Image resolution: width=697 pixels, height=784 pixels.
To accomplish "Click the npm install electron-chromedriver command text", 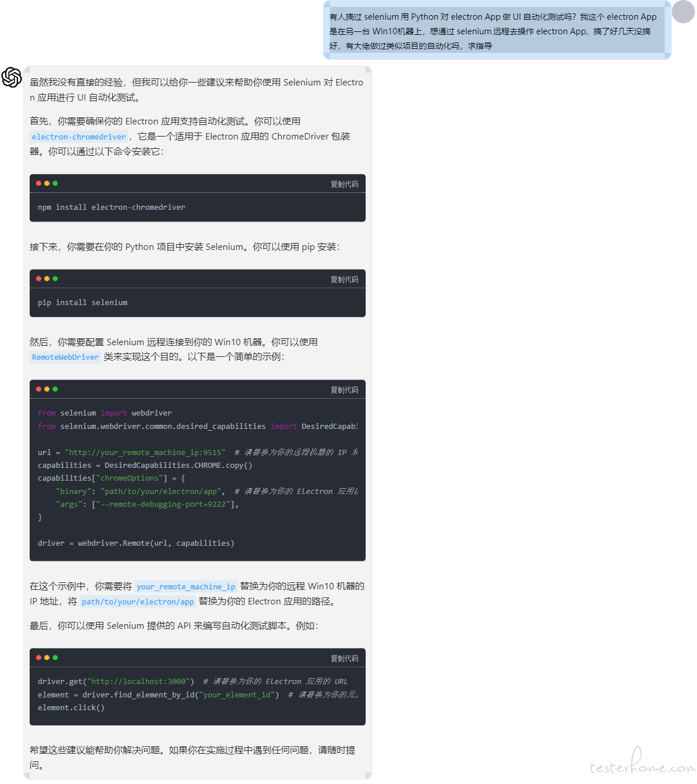I will point(112,207).
